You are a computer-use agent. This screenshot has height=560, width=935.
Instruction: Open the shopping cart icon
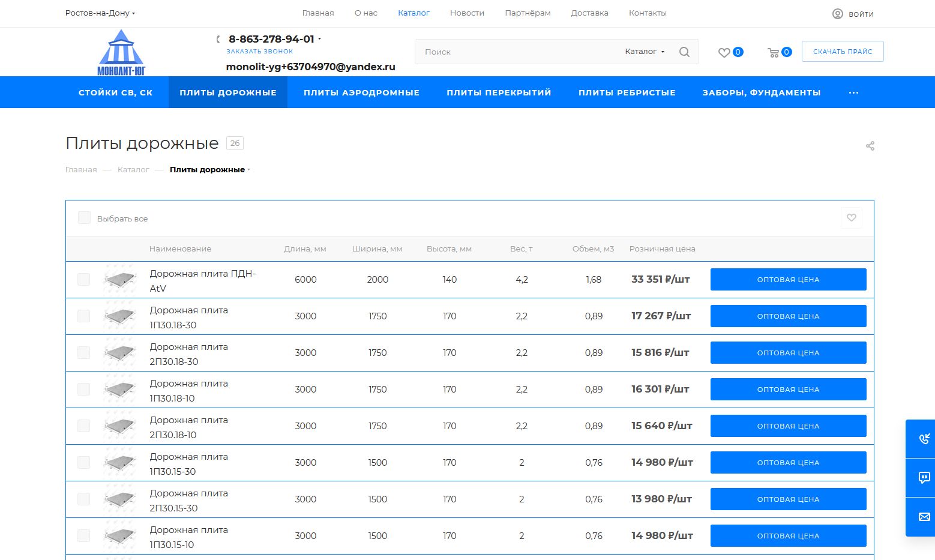tap(773, 52)
